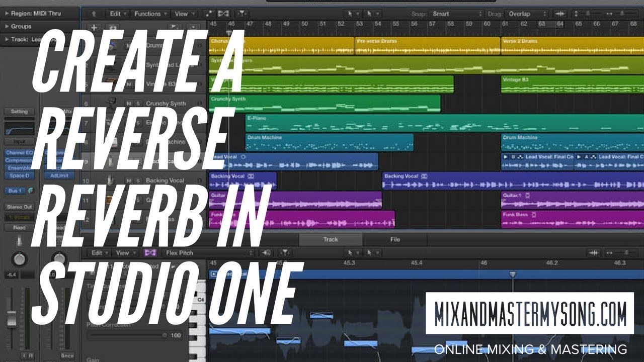
Task: Click the AdLimit plugin slot
Action: pos(59,175)
